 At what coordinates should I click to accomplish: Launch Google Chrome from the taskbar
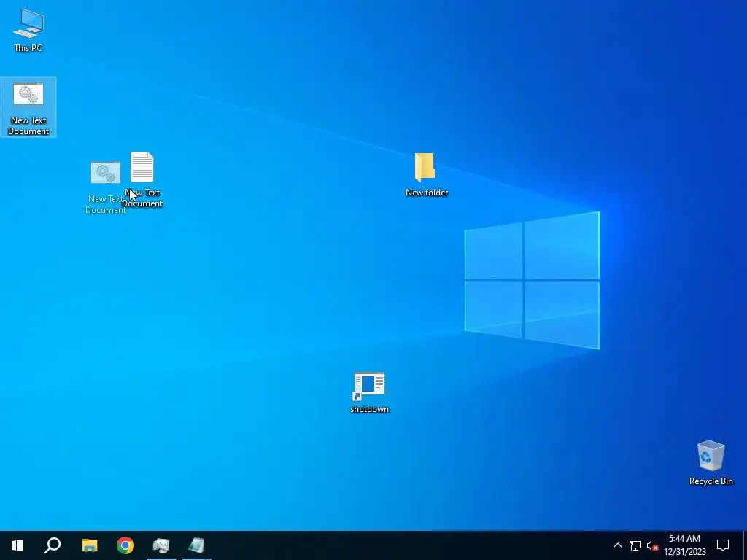125,545
